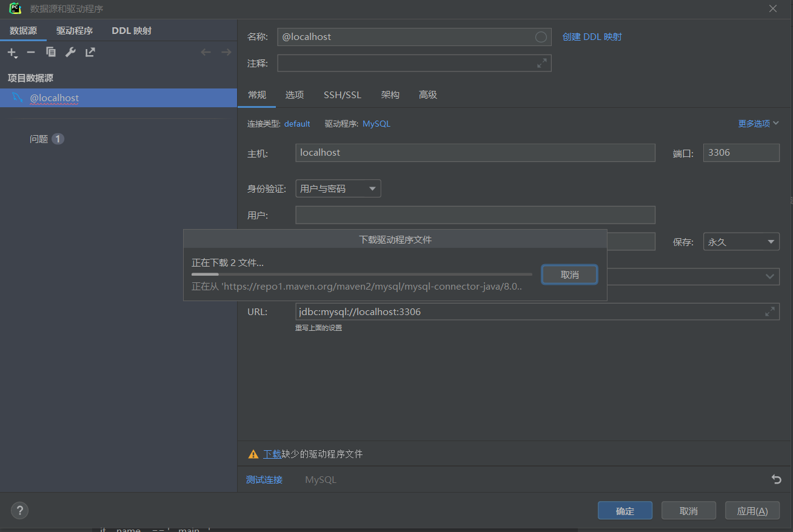Click into the empty 用户 field
This screenshot has height=532, width=793.
[x=475, y=215]
